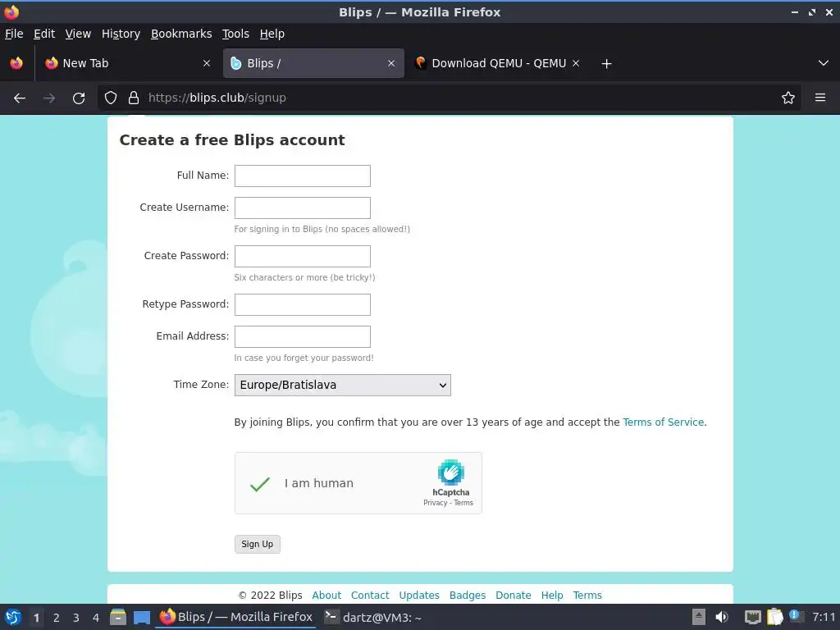This screenshot has width=840, height=630.
Task: Open the View menu
Action: [x=78, y=34]
